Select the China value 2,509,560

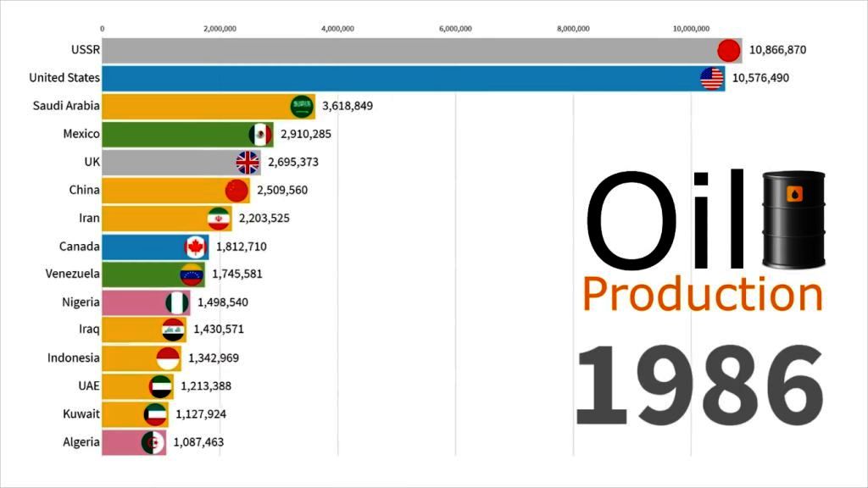point(282,191)
